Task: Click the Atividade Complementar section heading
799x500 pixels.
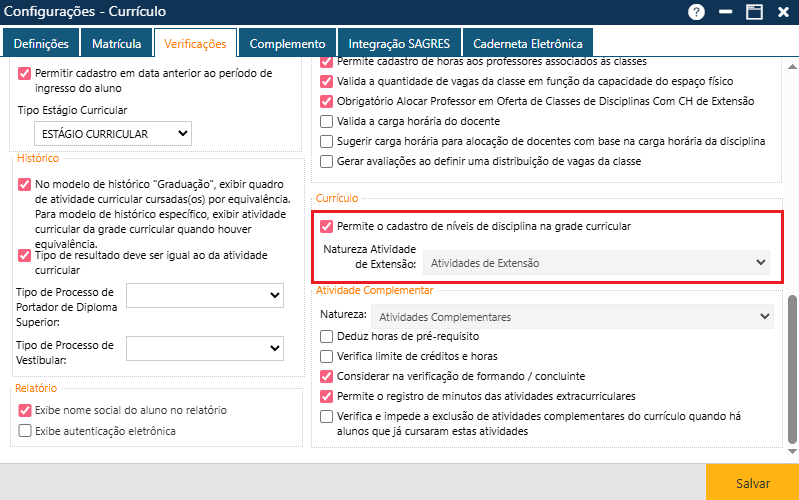Action: tap(375, 290)
